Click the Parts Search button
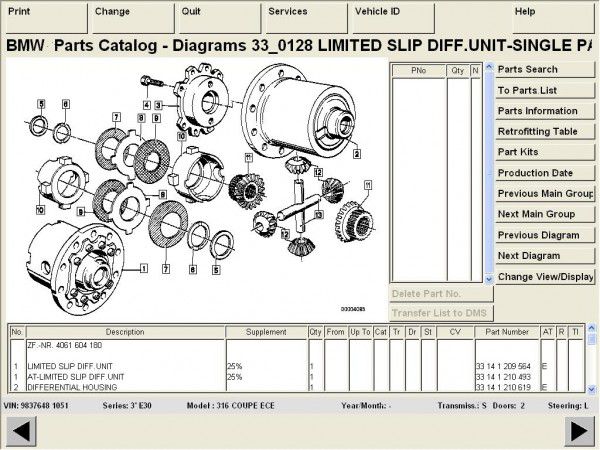The image size is (600, 450). (x=545, y=70)
